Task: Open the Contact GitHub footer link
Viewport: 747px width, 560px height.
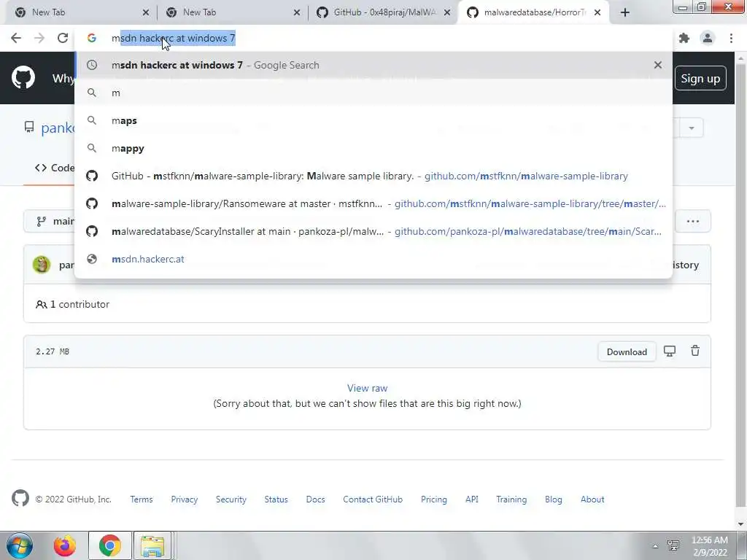Action: click(x=373, y=499)
